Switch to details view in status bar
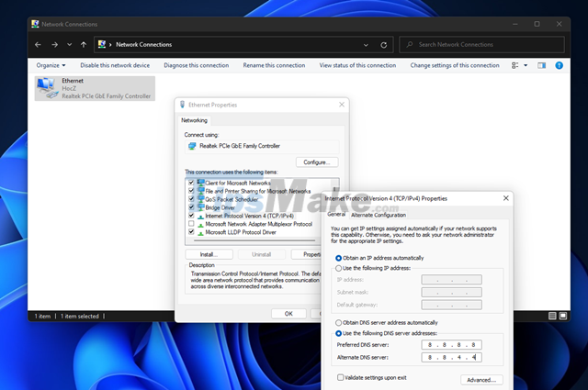This screenshot has height=390, width=588. pyautogui.click(x=552, y=316)
